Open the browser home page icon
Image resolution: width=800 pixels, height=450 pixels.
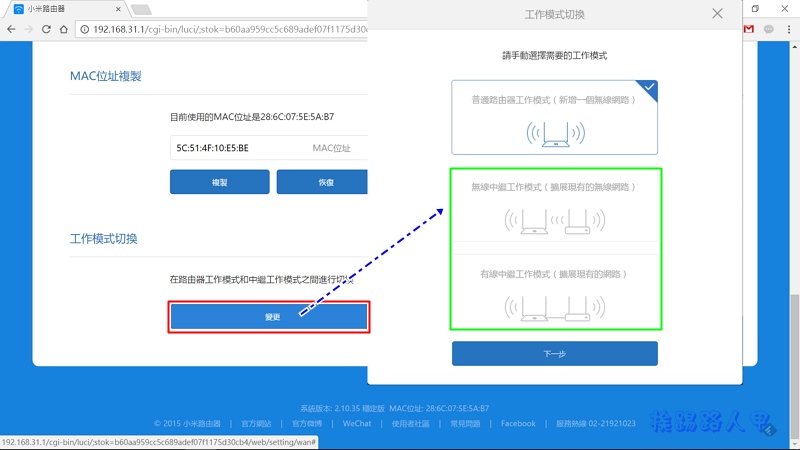coord(63,29)
